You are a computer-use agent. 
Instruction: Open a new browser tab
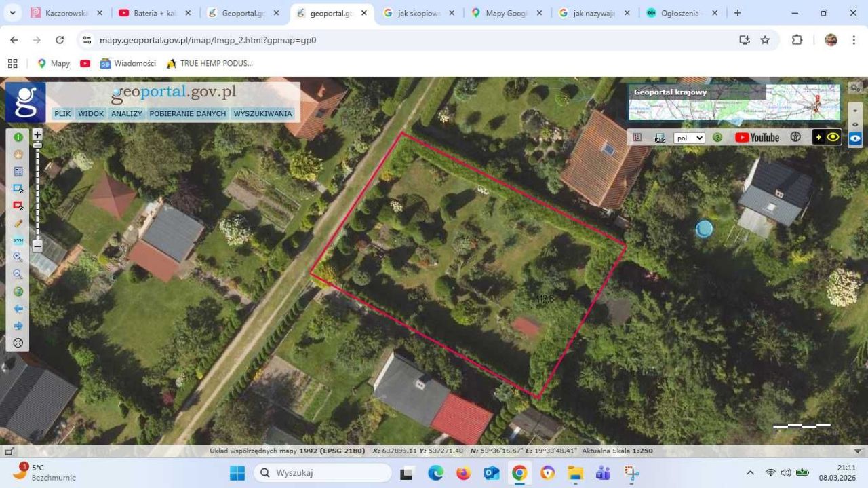(x=738, y=13)
